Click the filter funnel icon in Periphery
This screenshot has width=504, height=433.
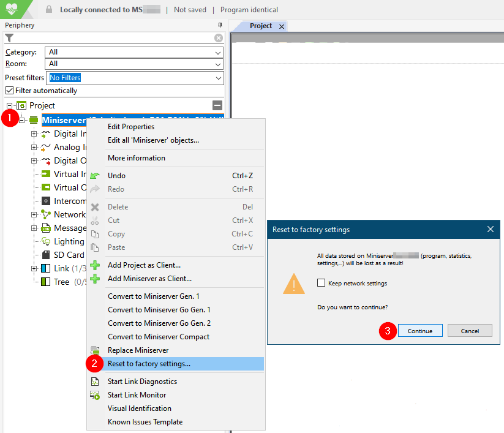(x=9, y=38)
